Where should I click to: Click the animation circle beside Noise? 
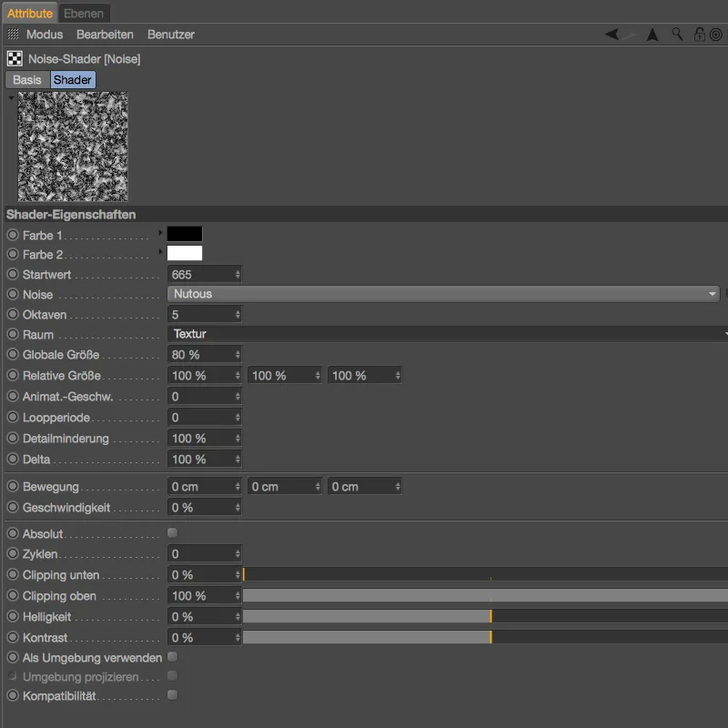coord(13,294)
